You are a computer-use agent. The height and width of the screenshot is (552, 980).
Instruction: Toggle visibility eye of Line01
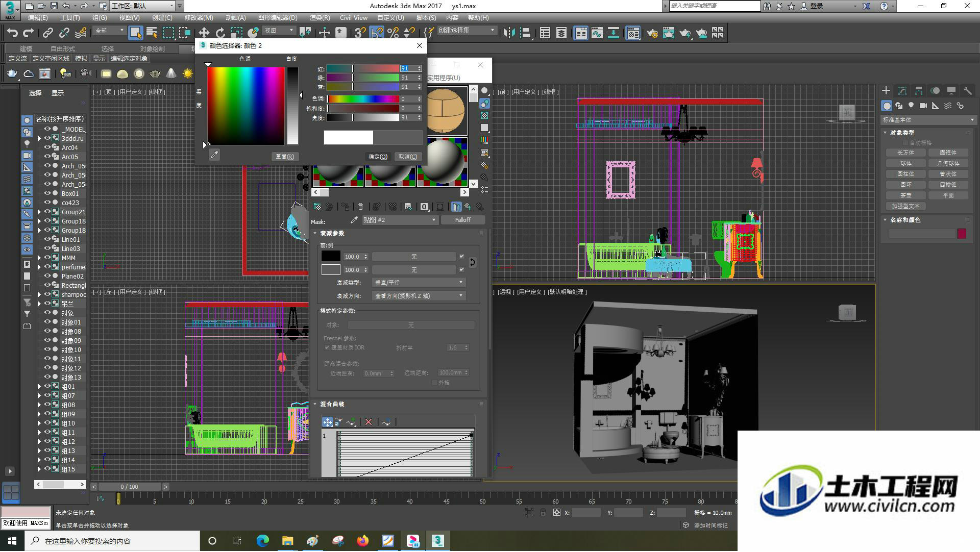(x=47, y=239)
